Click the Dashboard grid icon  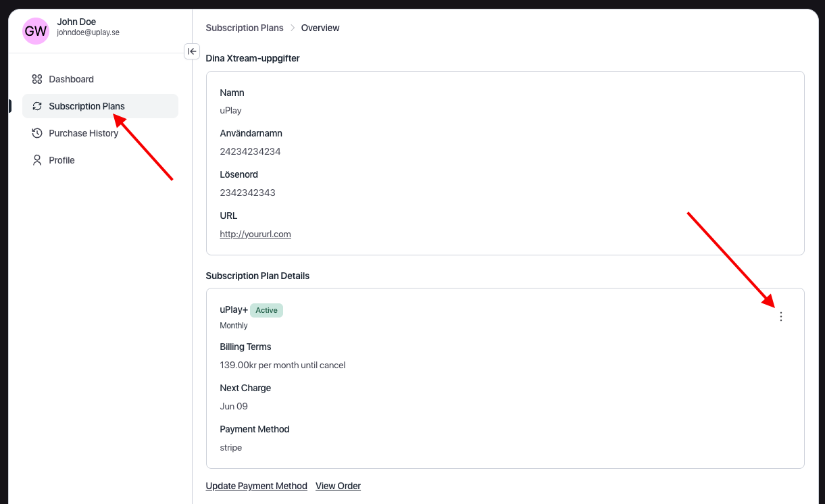(37, 79)
